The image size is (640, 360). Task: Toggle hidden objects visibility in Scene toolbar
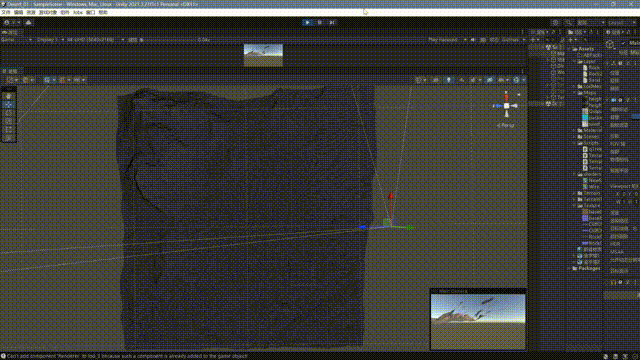(489, 80)
